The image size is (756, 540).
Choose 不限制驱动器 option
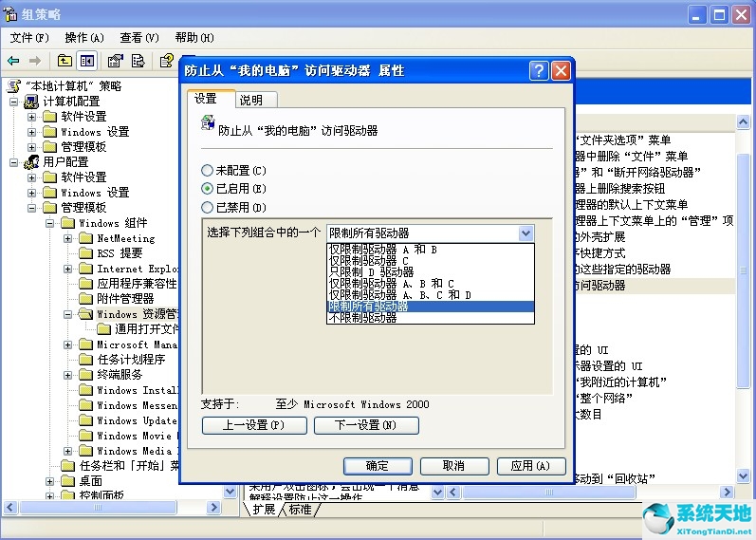pos(431,318)
